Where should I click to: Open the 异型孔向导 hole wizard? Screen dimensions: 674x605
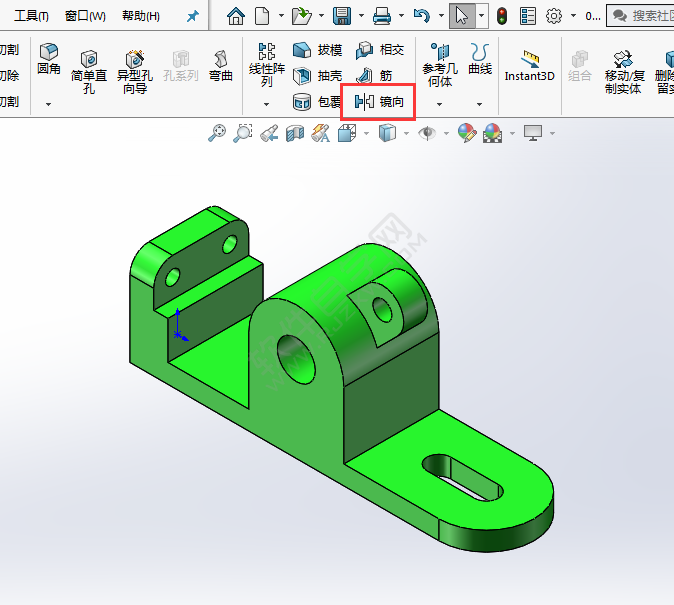click(135, 72)
